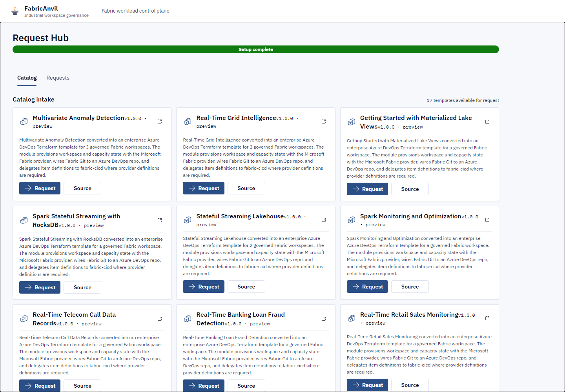The width and height of the screenshot is (565, 392).
Task: Open external link icon for Materialized Lake Views
Action: coord(487,122)
